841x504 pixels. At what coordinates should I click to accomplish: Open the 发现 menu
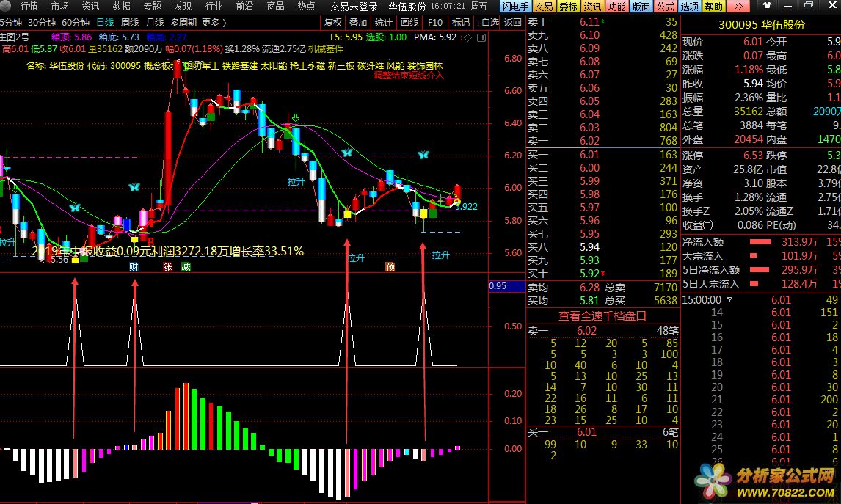183,7
